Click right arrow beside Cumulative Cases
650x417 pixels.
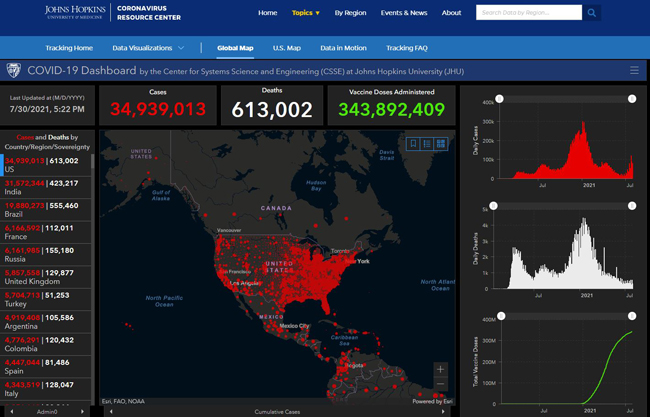443,412
